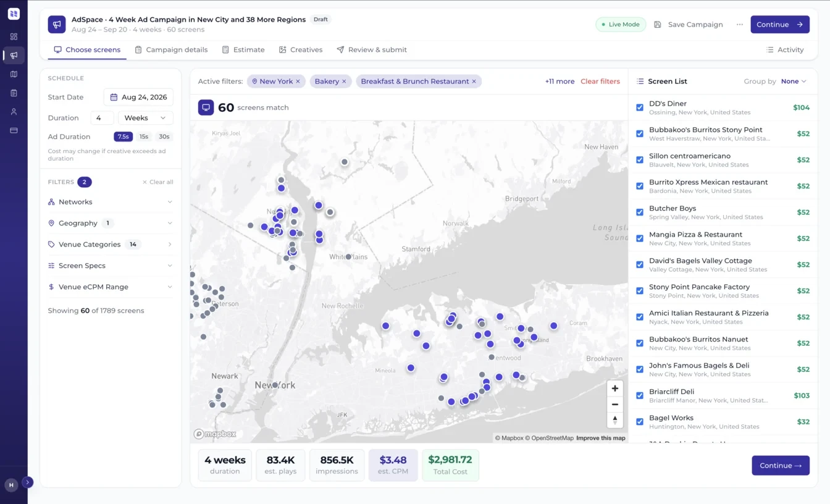Uncheck Sillon centroamericano screen
Image resolution: width=830 pixels, height=504 pixels.
(640, 160)
